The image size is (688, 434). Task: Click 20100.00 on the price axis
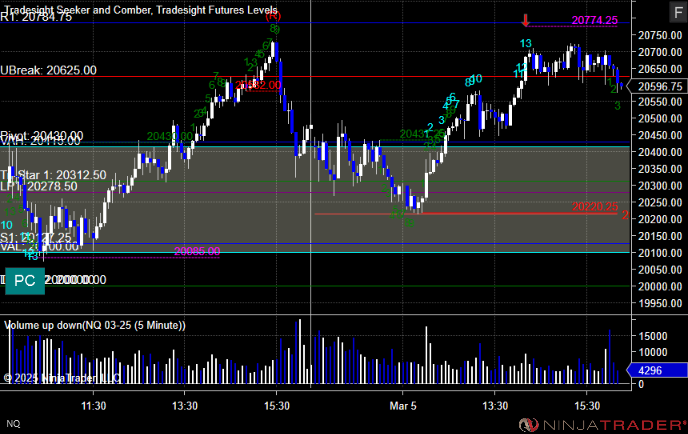click(660, 253)
